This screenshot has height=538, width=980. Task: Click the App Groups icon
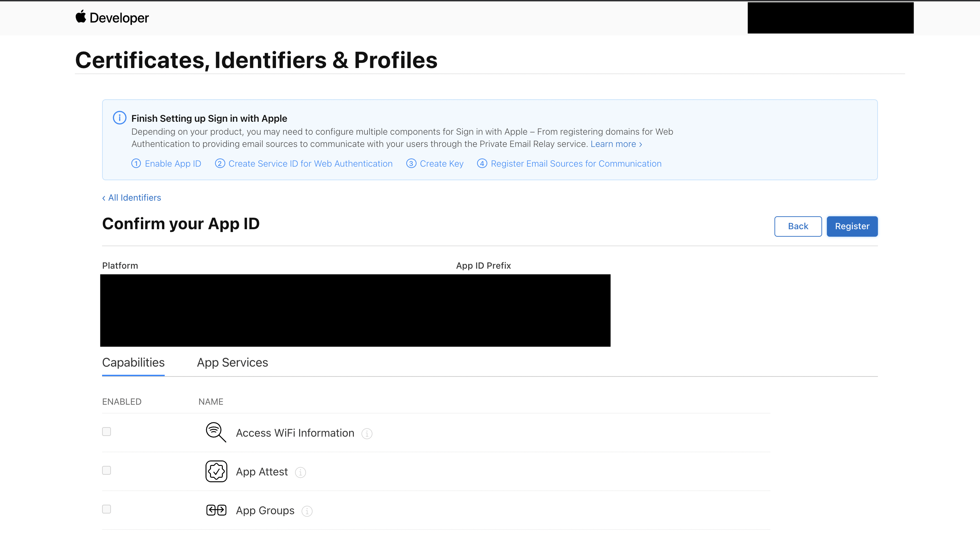click(216, 510)
